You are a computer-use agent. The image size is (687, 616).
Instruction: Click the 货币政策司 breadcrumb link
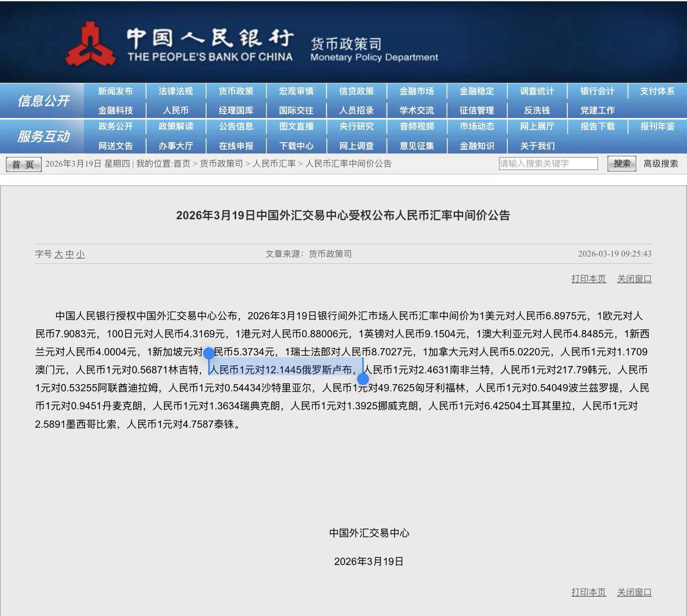pyautogui.click(x=221, y=164)
